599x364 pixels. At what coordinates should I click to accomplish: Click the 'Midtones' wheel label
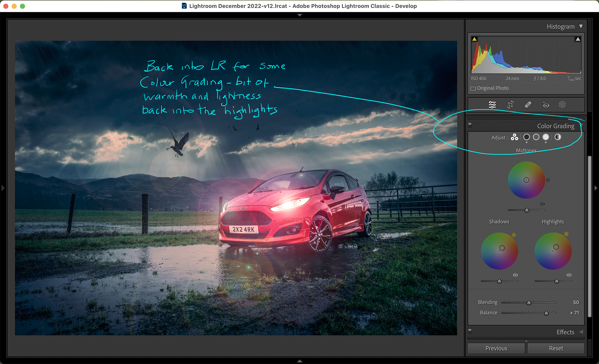[526, 151]
